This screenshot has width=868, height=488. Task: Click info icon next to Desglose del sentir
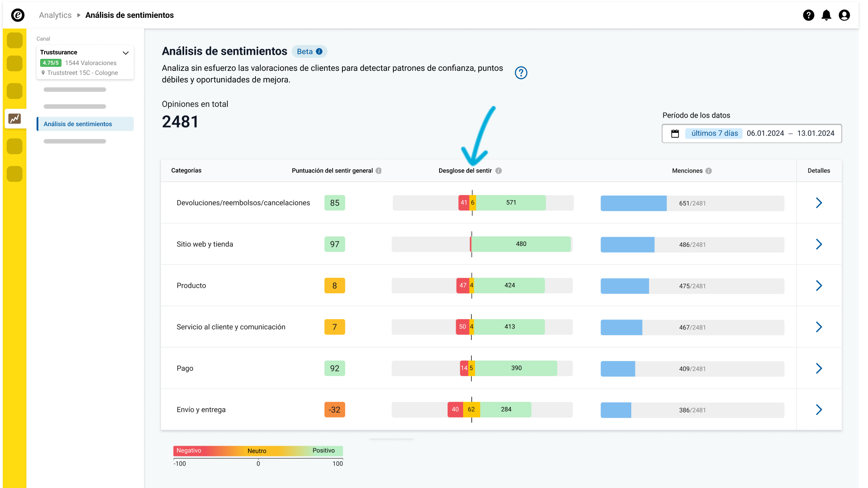[x=499, y=171]
